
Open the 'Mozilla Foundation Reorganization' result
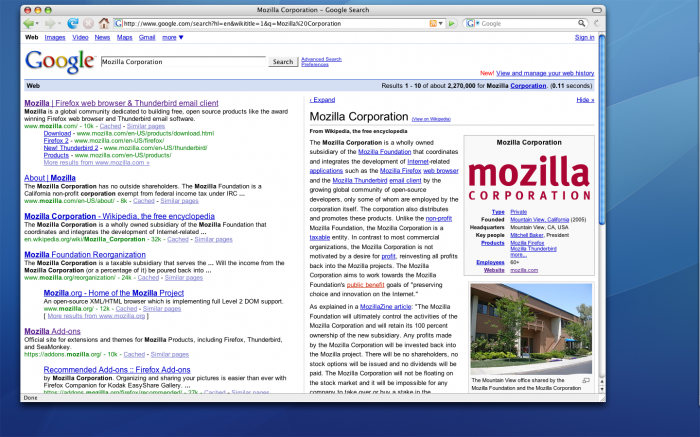tap(85, 254)
